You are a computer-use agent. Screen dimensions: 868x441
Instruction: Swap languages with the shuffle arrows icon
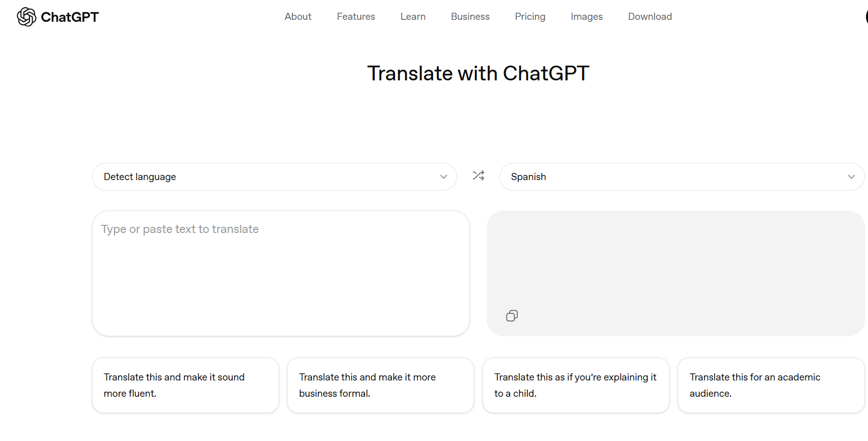(479, 176)
